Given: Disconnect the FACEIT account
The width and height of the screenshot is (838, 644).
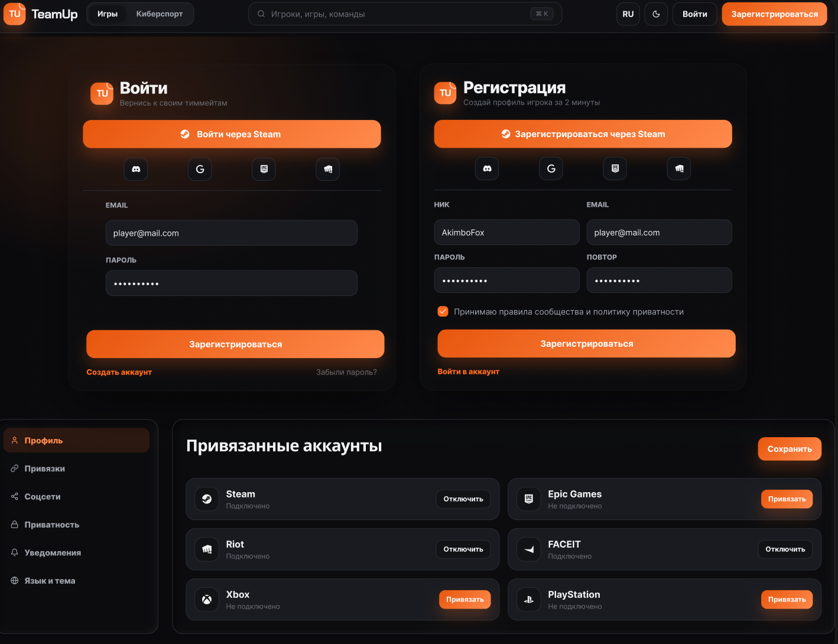Looking at the screenshot, I should point(785,549).
